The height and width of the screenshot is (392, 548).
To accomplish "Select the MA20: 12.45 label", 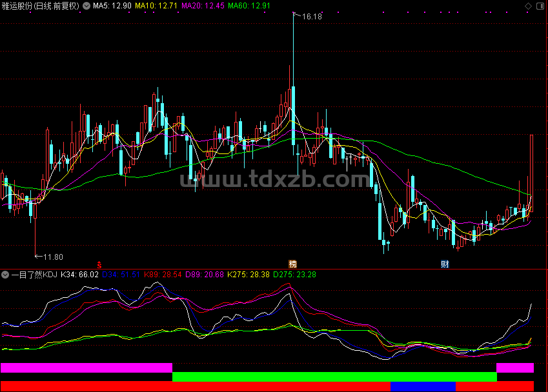I will (203, 6).
